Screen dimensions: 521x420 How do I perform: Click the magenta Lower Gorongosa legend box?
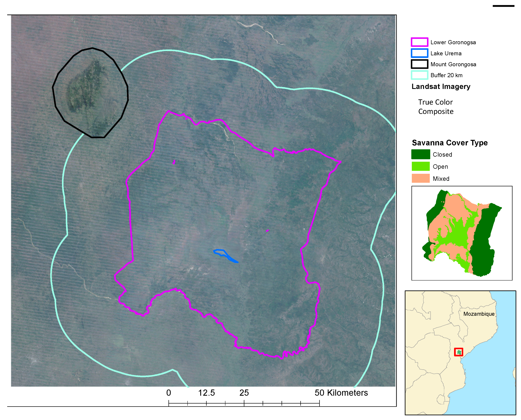pyautogui.click(x=419, y=42)
